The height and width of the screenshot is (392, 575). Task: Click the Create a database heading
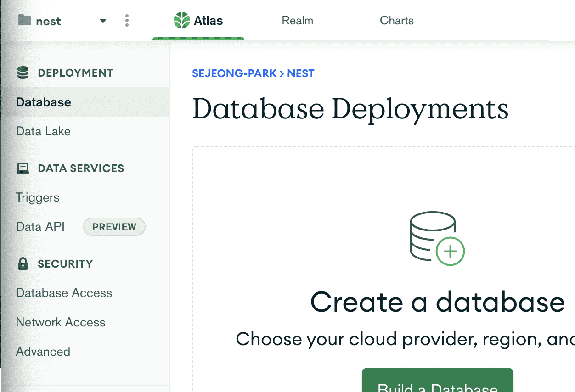437,302
